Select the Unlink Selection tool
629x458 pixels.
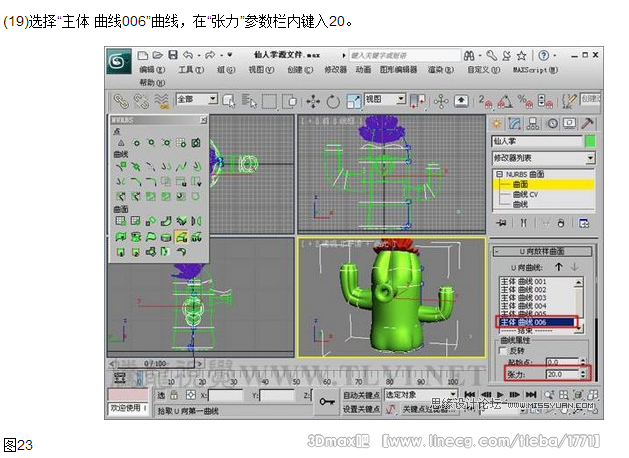(141, 101)
